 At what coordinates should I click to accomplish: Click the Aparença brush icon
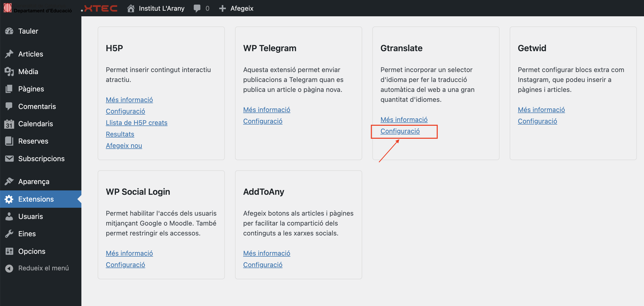[x=9, y=182]
